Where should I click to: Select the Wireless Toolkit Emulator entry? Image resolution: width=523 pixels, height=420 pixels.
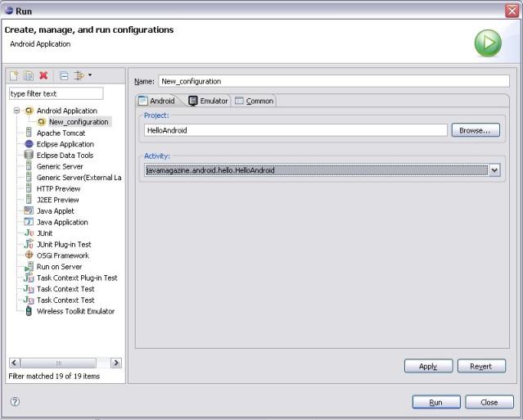(75, 311)
